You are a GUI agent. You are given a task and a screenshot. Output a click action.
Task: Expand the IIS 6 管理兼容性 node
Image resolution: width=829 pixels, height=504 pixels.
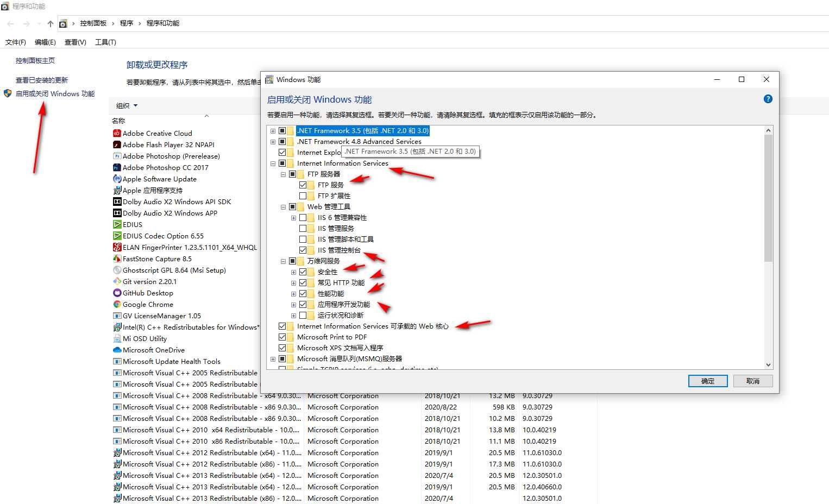pos(293,218)
